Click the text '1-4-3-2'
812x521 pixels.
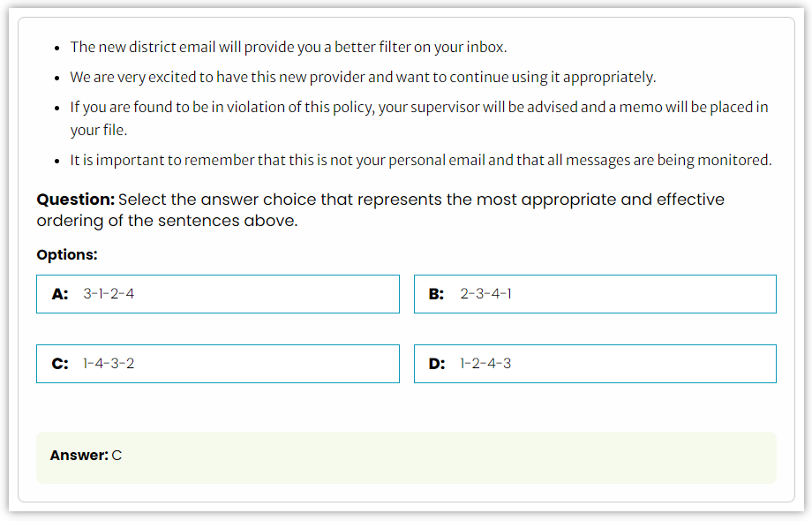click(109, 364)
